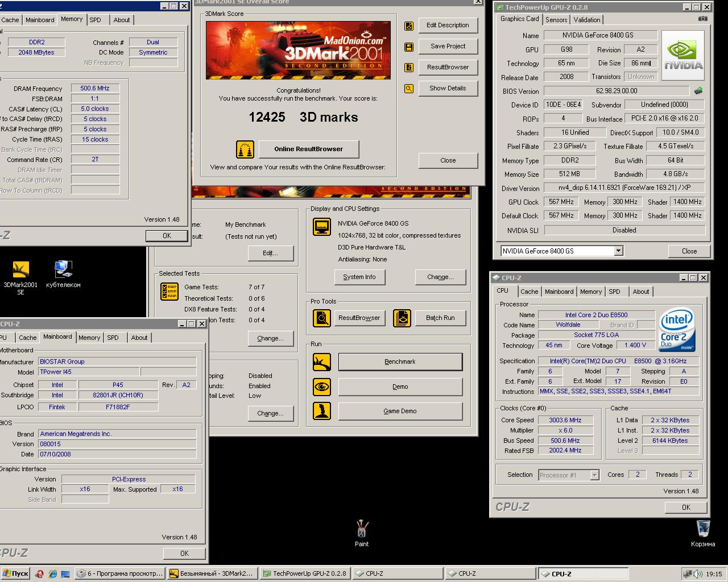Viewport: 728px width, 582px height.
Task: Switch to Sensors tab in GPU-Z
Action: (556, 19)
